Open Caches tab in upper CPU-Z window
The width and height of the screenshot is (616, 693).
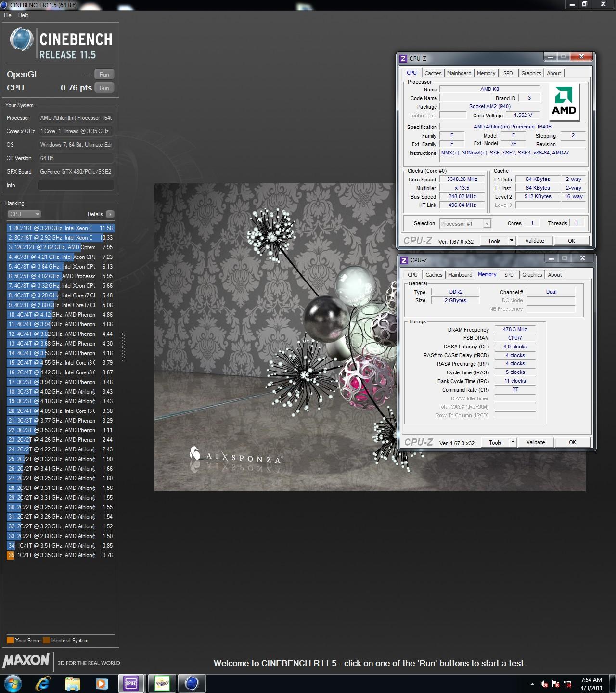pos(433,73)
